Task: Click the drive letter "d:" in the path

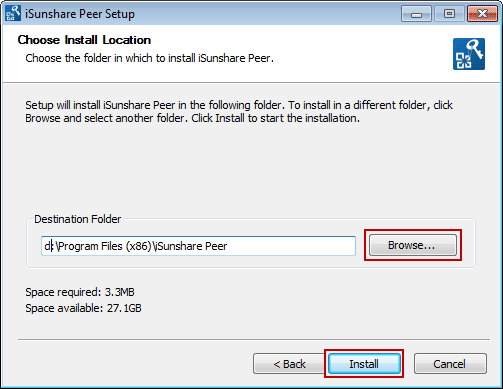Action: pyautogui.click(x=49, y=246)
